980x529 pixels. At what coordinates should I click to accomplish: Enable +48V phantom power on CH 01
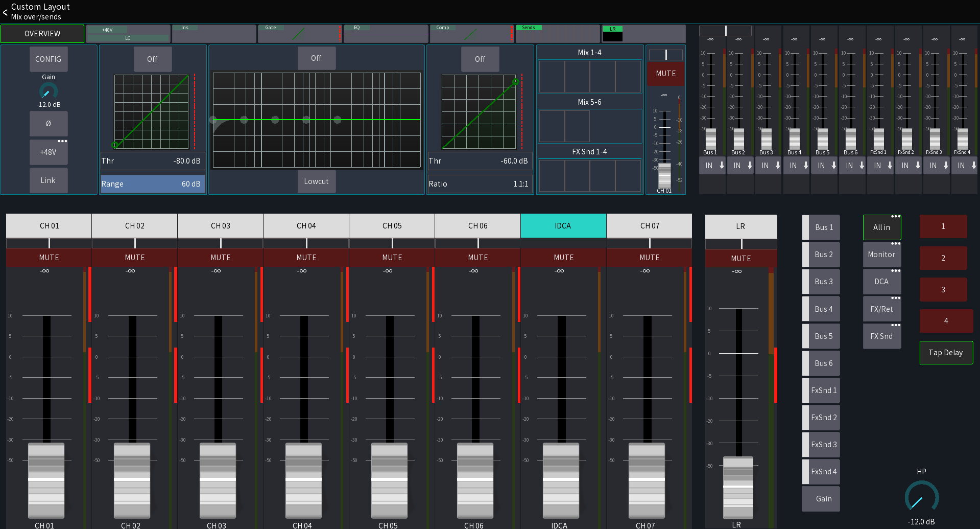click(49, 152)
